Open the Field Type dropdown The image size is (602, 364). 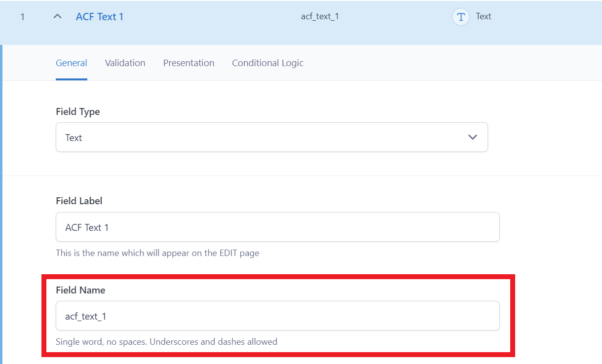(272, 137)
